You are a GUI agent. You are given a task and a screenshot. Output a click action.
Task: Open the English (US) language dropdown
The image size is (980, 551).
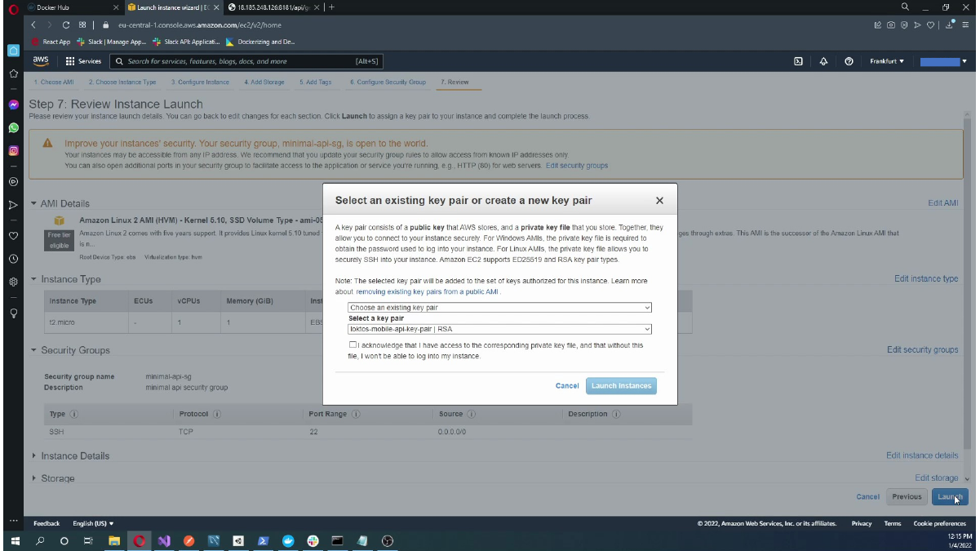pos(94,523)
